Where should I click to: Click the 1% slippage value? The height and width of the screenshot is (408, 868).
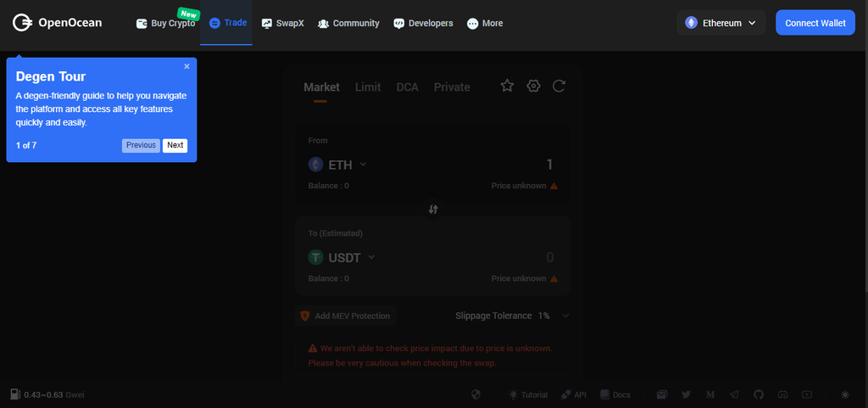(x=544, y=316)
